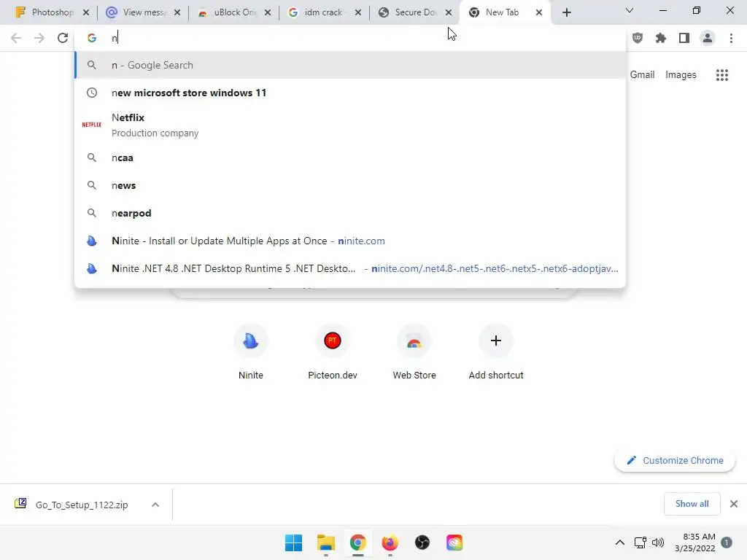Screen dimensions: 747x560
Task: Click inside the address bar input
Action: (x=350, y=38)
